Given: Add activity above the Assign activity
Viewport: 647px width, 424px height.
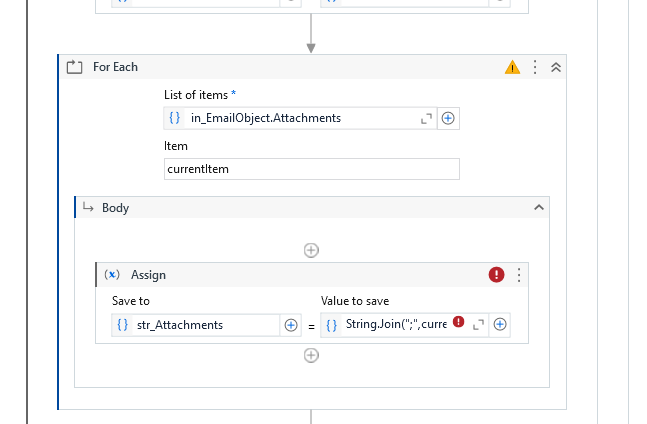Looking at the screenshot, I should 311,250.
